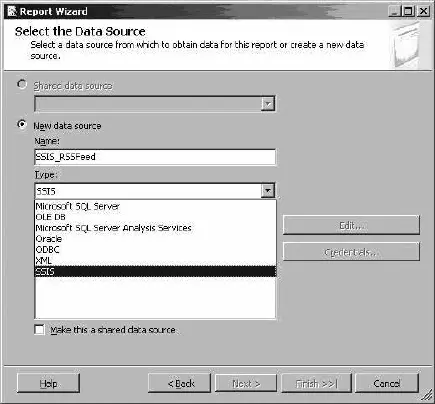Choose Microsoft SQL Server from the list
The width and height of the screenshot is (435, 404).
click(155, 206)
